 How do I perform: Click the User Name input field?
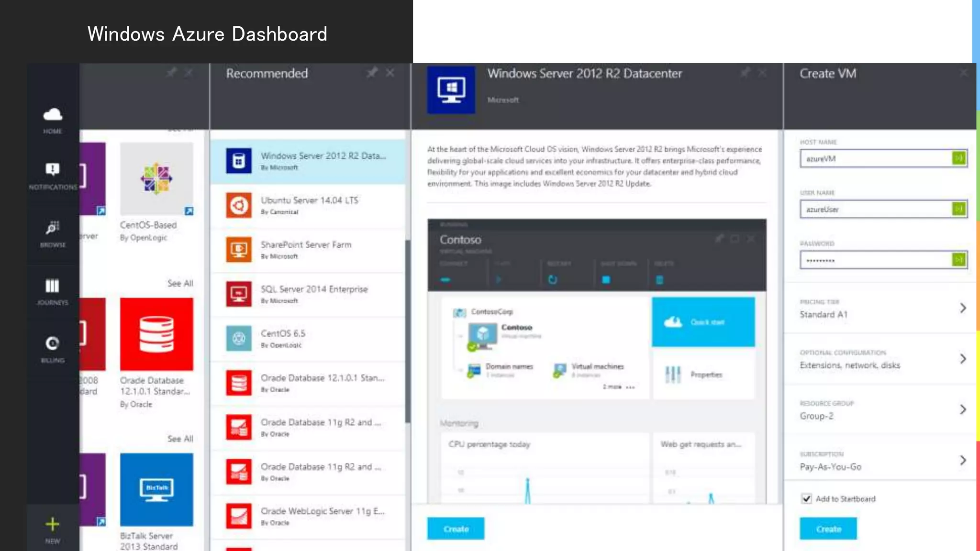[x=884, y=209]
